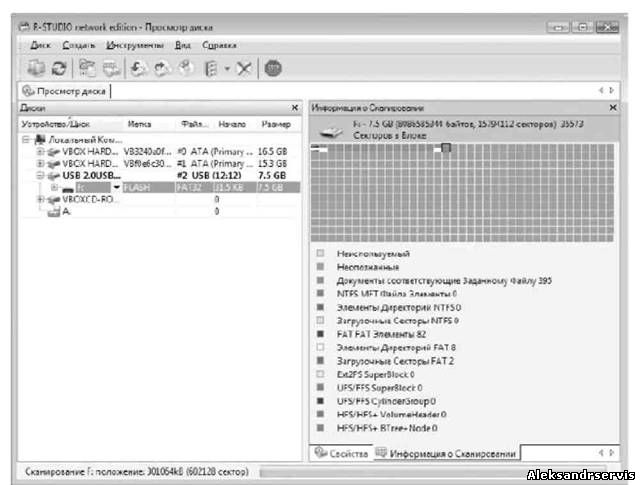Image resolution: width=640 pixels, height=485 pixels.
Task: Select the Элементы Директорий NTFS 0 legend entry
Action: (399, 307)
